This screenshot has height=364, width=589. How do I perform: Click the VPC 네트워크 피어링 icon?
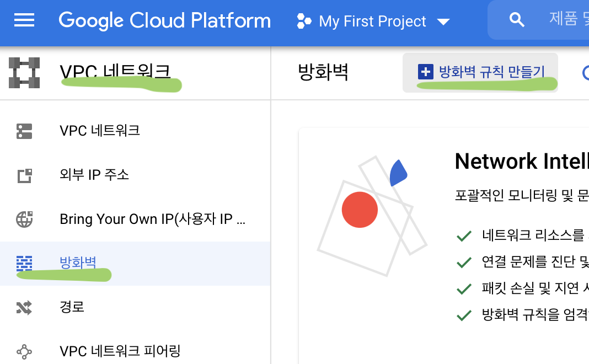point(24,352)
